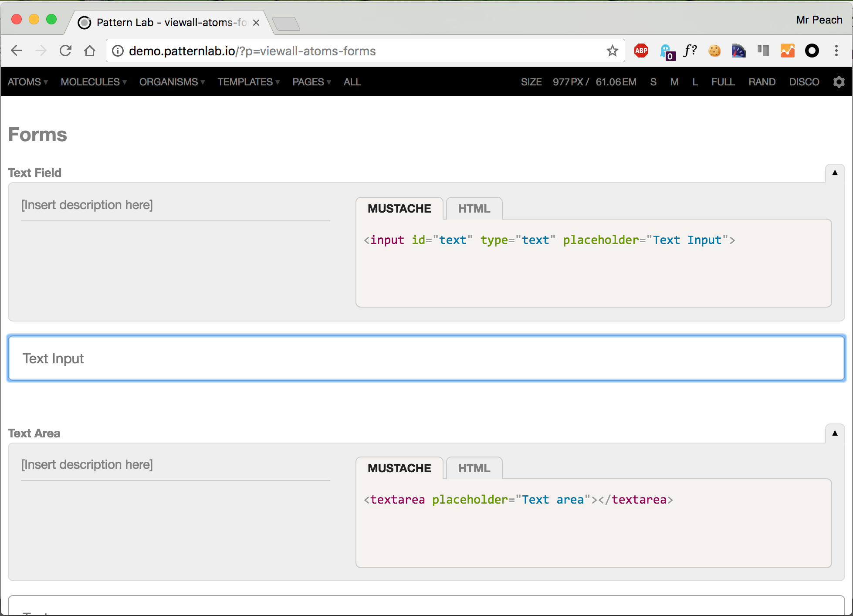Select HTML tab in Text Field panel
853x616 pixels.
474,209
